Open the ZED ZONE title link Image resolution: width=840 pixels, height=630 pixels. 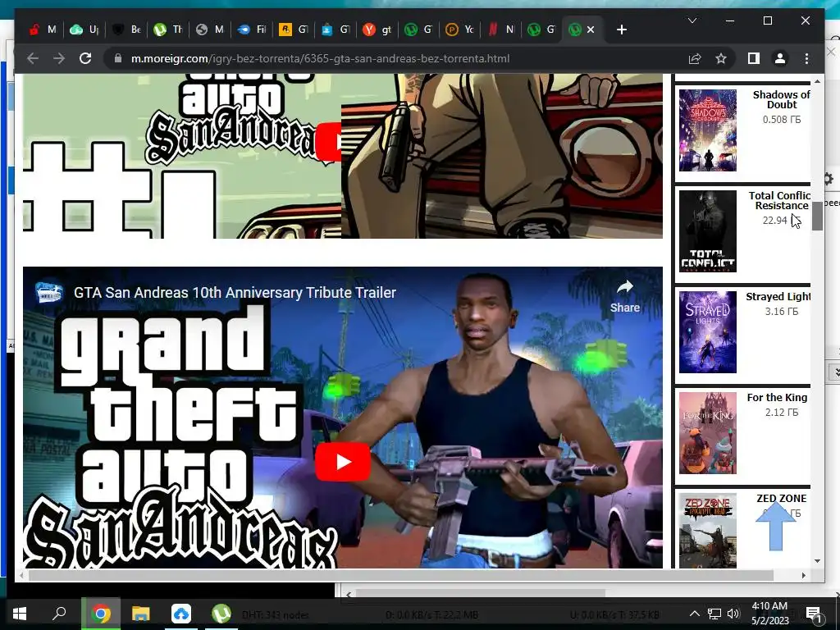(x=781, y=498)
